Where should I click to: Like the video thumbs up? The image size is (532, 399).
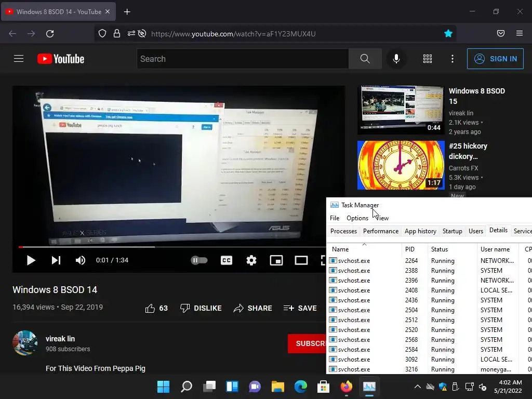(156, 308)
